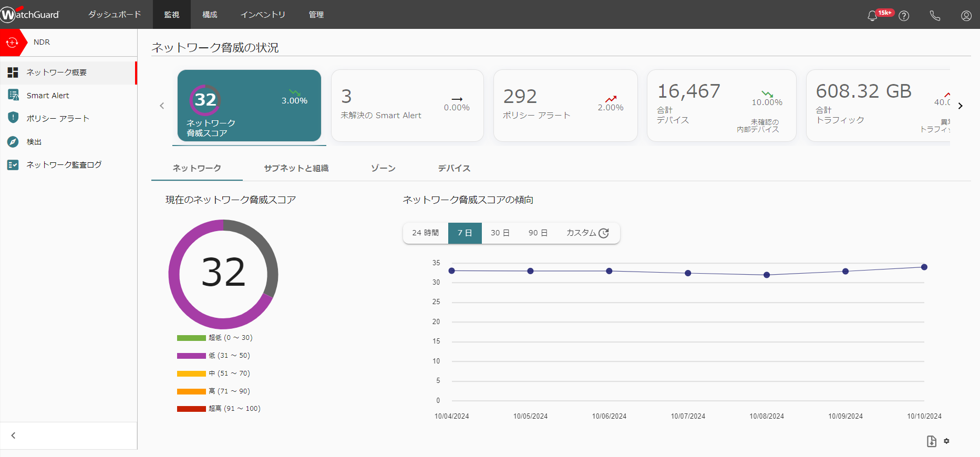Screen dimensions: 980x457
Task: Click the chart export document icon
Action: (x=932, y=441)
